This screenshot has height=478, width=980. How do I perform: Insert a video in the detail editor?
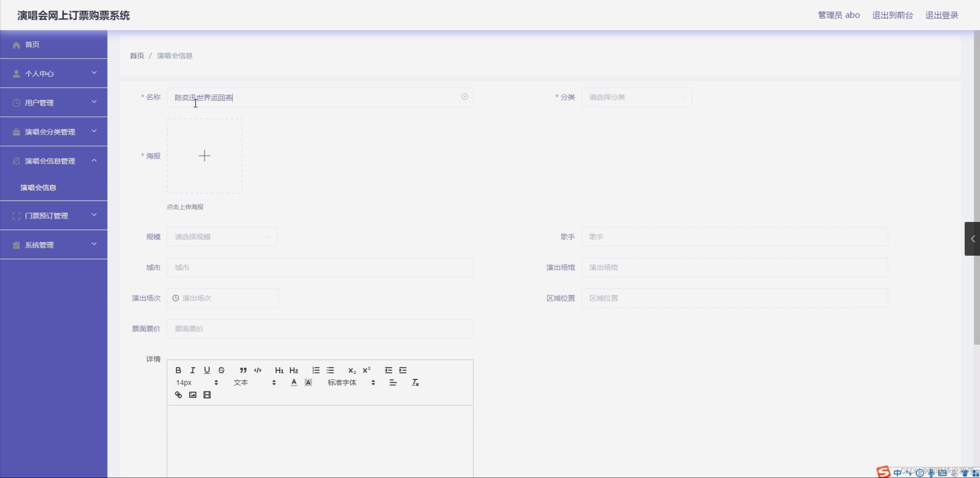click(206, 394)
